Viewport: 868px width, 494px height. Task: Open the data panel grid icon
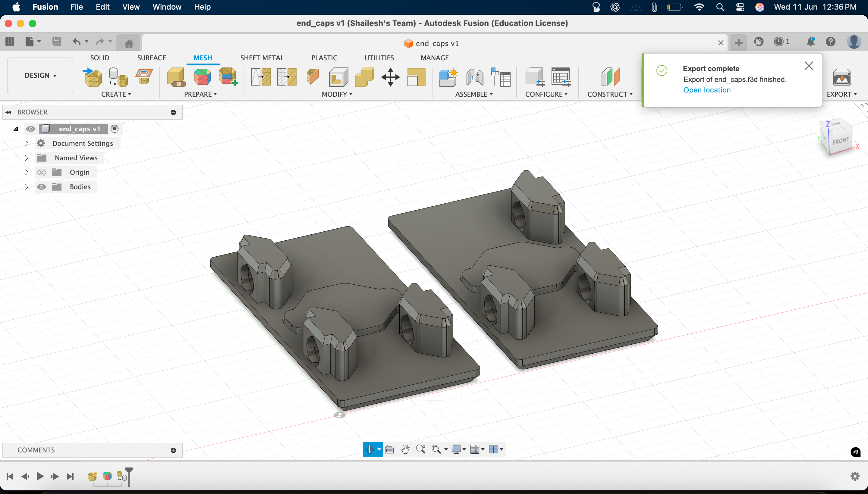(x=10, y=42)
